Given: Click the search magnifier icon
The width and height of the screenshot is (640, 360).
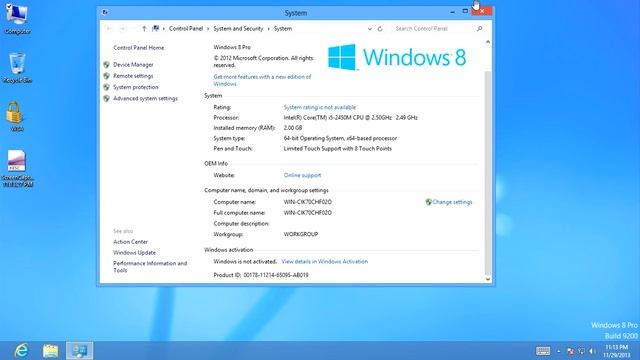Looking at the screenshot, I should (x=480, y=29).
